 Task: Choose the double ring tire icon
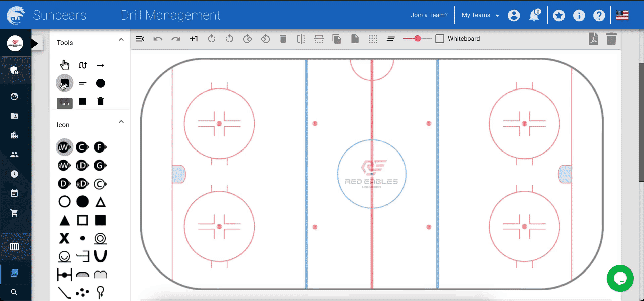100,238
